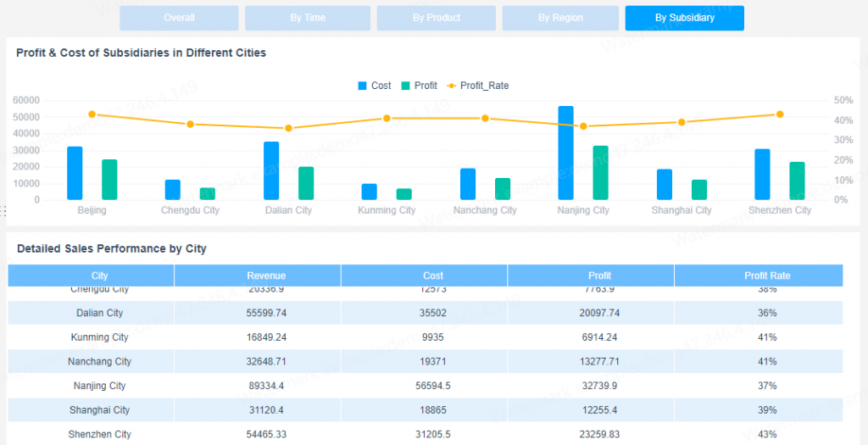Click Shanghai City profit bar
868x445 pixels.
pos(699,190)
